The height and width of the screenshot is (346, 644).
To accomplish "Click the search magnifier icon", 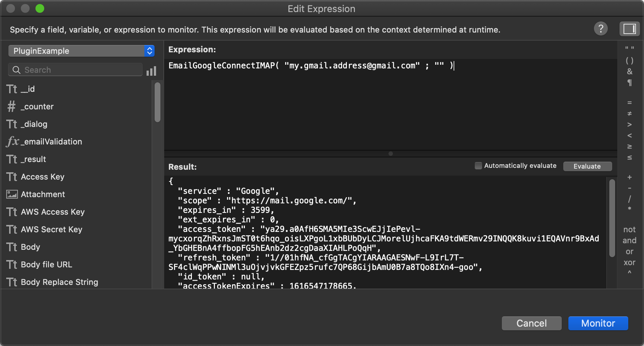I will click(x=16, y=70).
